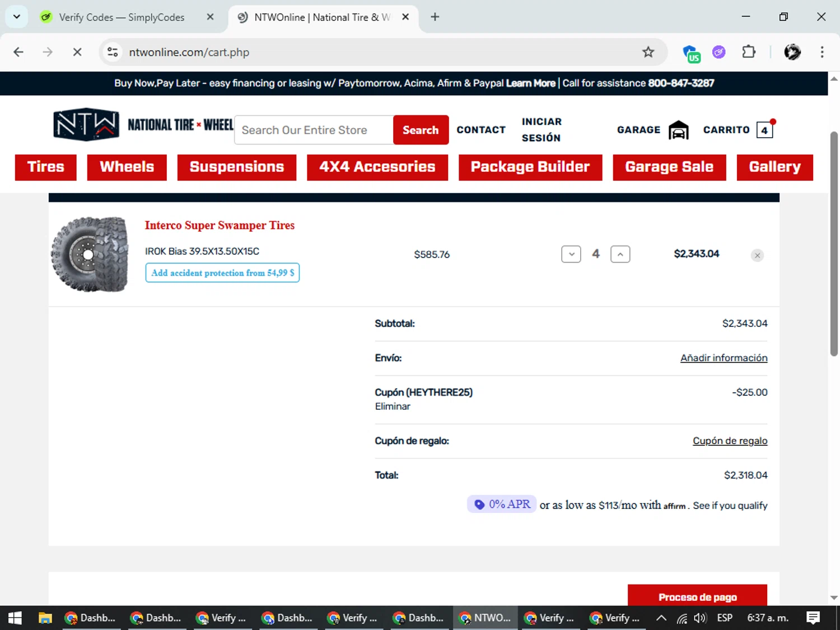Open the Windows Start button
Image resolution: width=840 pixels, height=630 pixels.
(x=15, y=618)
